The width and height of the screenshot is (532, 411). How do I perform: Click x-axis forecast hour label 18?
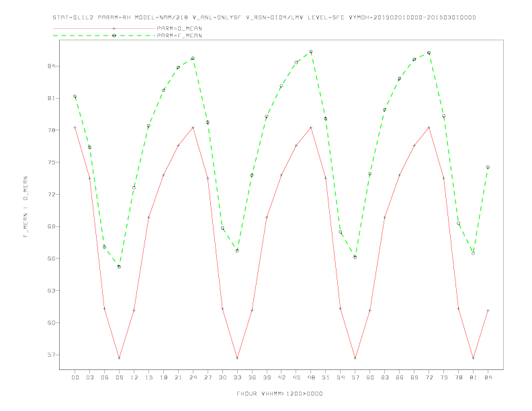pos(163,377)
